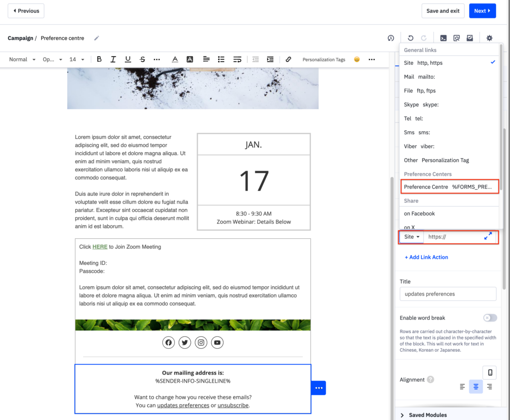
Task: Click the Save and exit button
Action: [x=443, y=11]
